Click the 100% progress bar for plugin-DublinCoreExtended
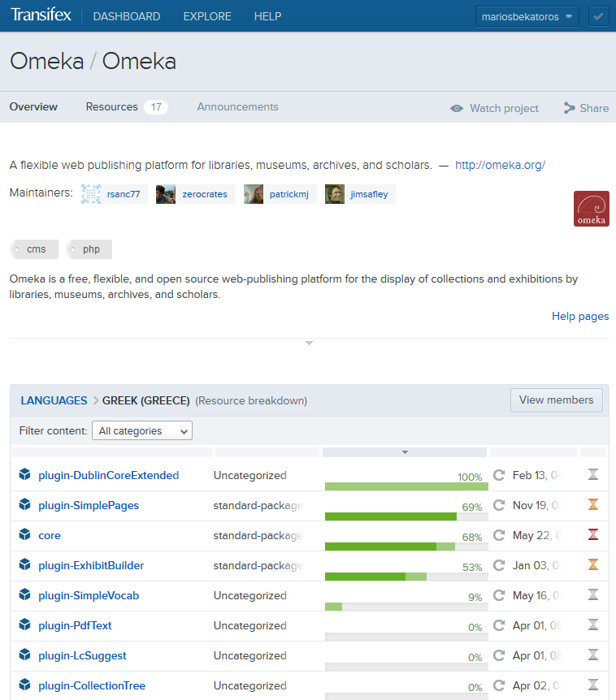The height and width of the screenshot is (700, 616). 406,486
